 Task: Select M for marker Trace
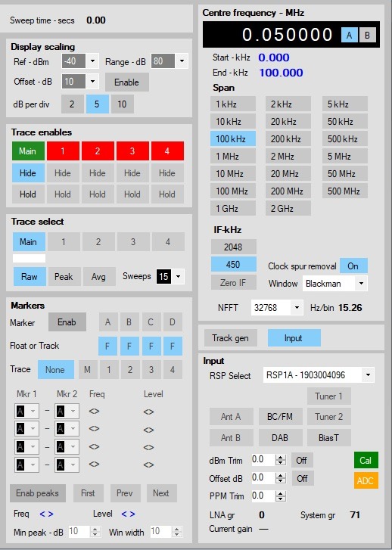point(87,369)
